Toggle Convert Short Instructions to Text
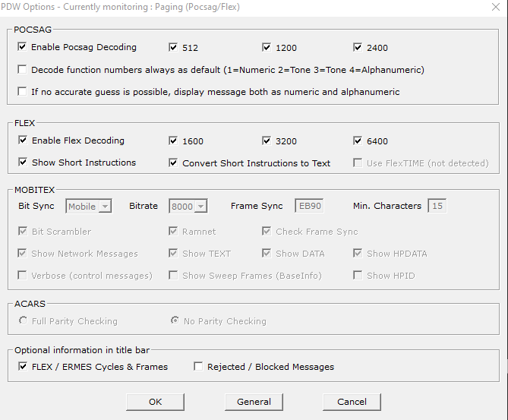The image size is (508, 420). click(173, 163)
